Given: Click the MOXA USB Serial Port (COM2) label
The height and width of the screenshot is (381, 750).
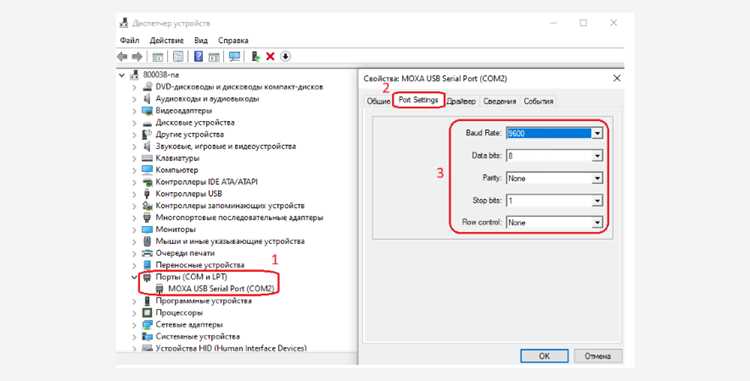Looking at the screenshot, I should point(221,289).
